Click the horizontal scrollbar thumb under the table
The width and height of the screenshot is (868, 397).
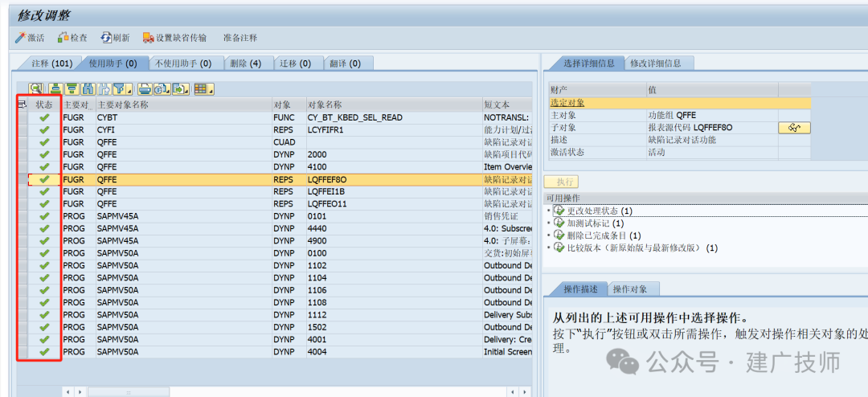pos(129,391)
